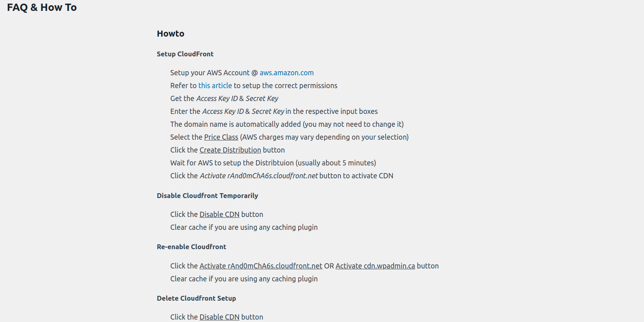Click the Howto heading
644x322 pixels.
tap(171, 34)
